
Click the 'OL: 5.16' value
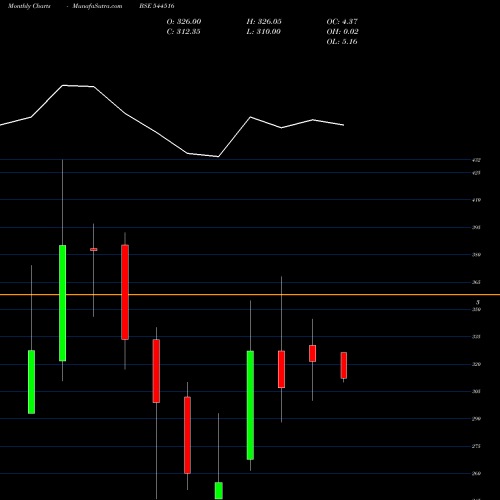point(342,42)
